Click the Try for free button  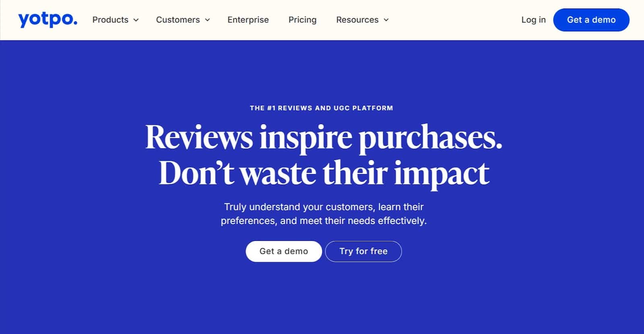click(x=363, y=251)
